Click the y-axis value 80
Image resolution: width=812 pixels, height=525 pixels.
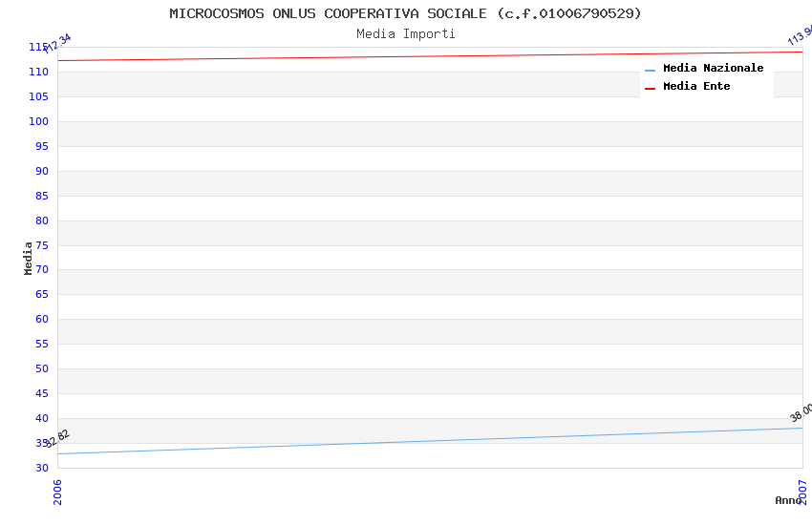(42, 220)
